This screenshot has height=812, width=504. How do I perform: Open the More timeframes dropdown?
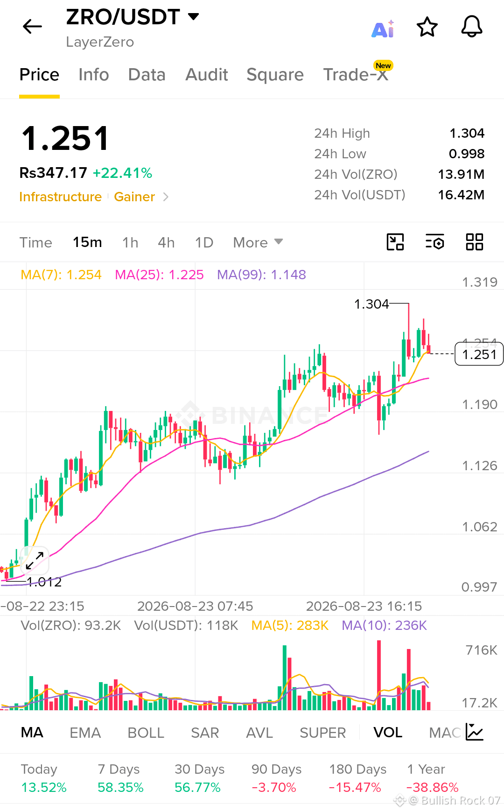pos(258,242)
